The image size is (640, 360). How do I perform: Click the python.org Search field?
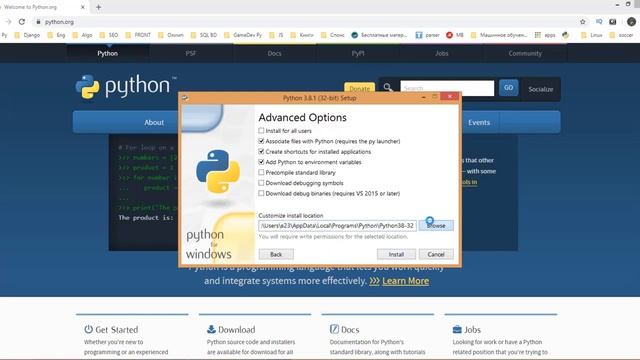tap(447, 88)
